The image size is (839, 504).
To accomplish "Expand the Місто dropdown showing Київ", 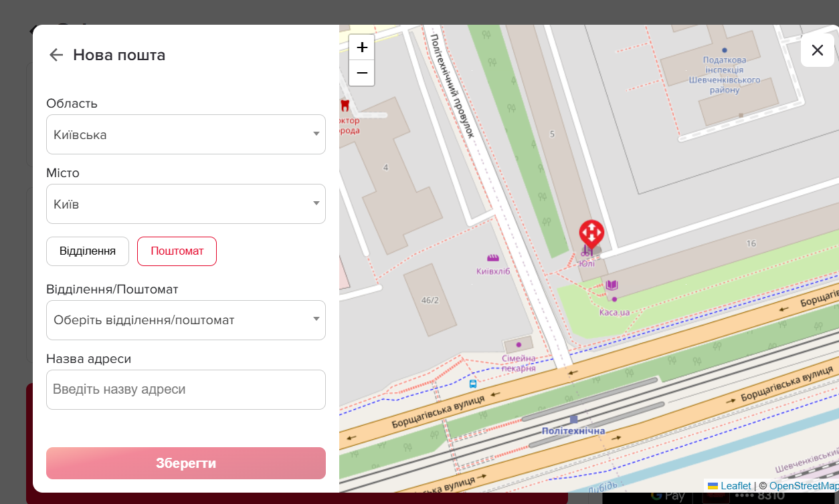I will [185, 204].
